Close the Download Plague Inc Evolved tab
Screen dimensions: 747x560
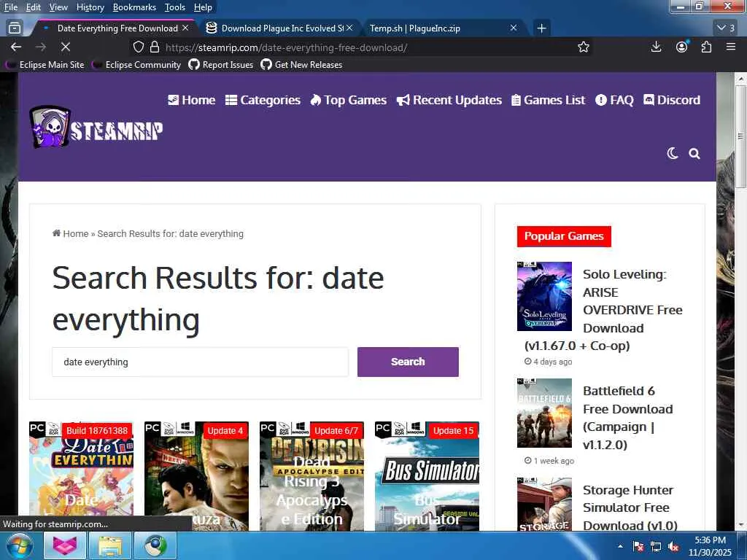(x=349, y=28)
